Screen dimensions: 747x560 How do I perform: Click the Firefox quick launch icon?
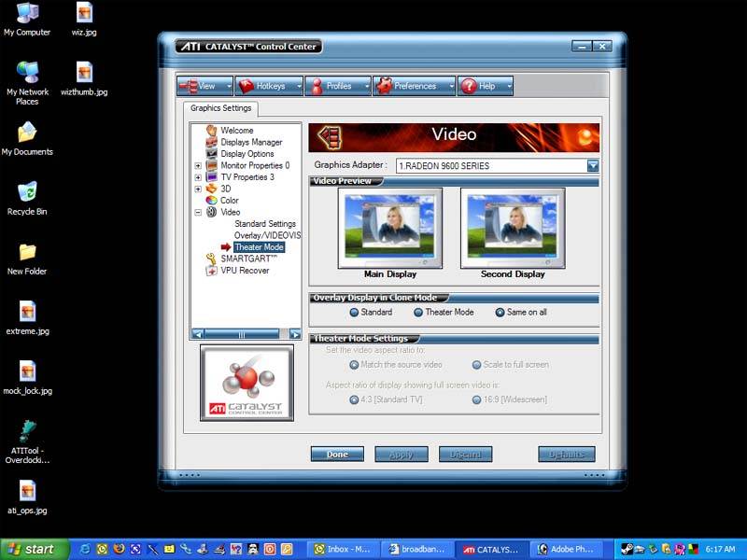119,549
